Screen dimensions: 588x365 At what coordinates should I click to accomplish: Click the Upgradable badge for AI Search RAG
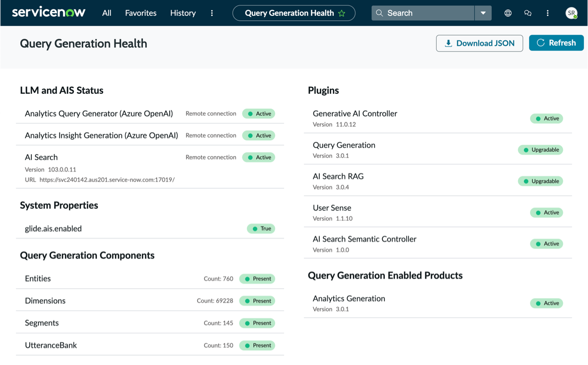[x=541, y=181]
